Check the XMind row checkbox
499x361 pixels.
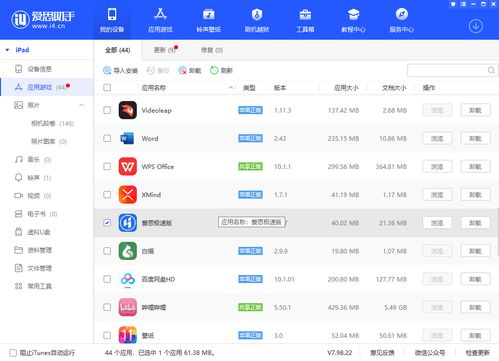107,194
